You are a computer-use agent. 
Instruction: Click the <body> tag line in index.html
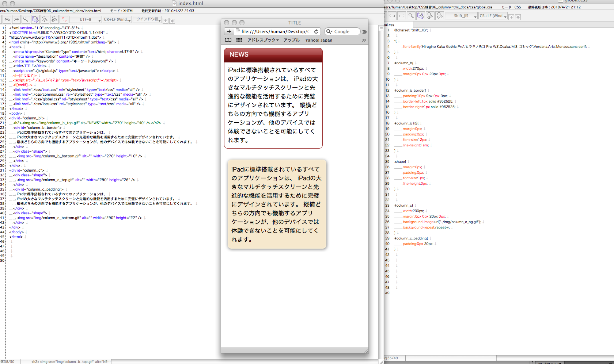point(15,114)
